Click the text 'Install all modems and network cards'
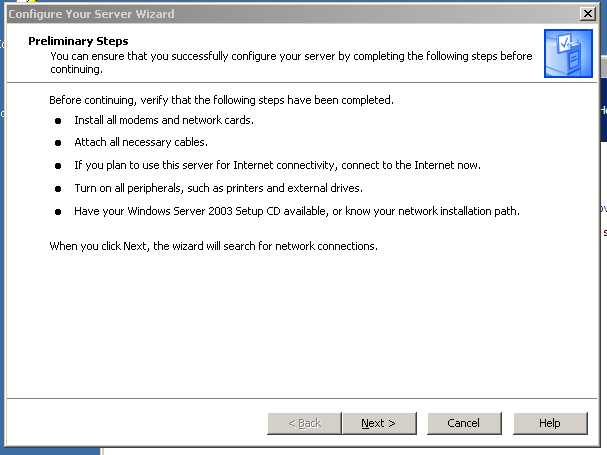 point(164,120)
